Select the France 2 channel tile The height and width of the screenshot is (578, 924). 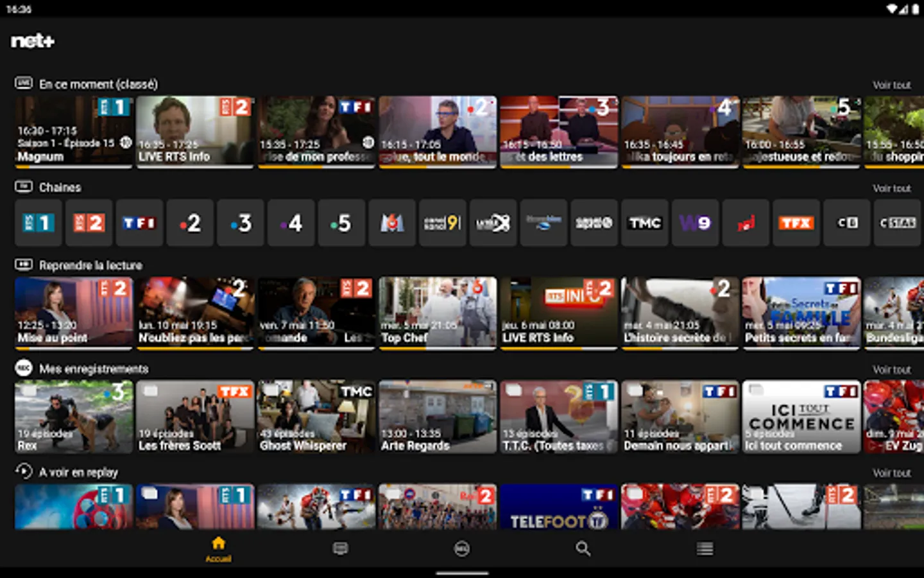click(190, 223)
